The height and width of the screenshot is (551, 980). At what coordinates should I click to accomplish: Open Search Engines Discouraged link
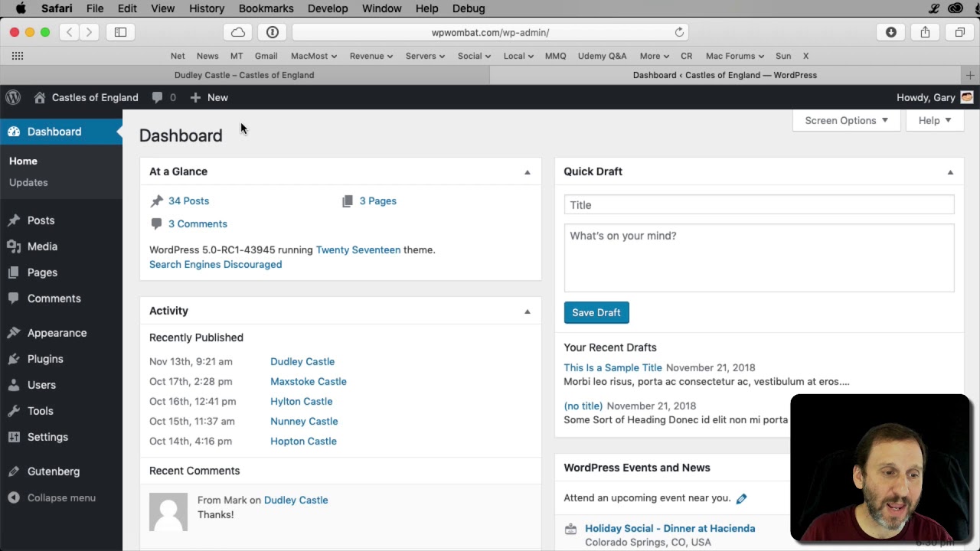pyautogui.click(x=215, y=264)
